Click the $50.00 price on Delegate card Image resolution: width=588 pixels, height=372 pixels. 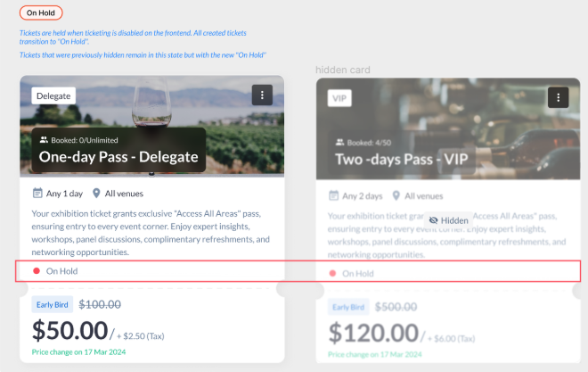click(x=69, y=331)
